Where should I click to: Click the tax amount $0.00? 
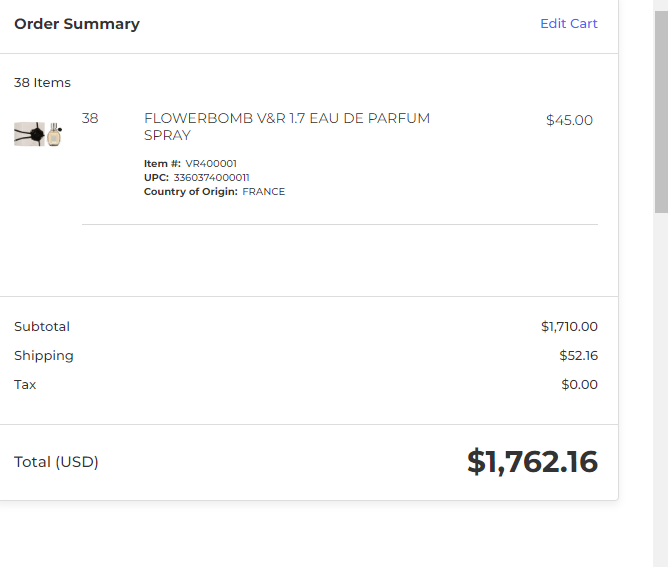(x=579, y=385)
